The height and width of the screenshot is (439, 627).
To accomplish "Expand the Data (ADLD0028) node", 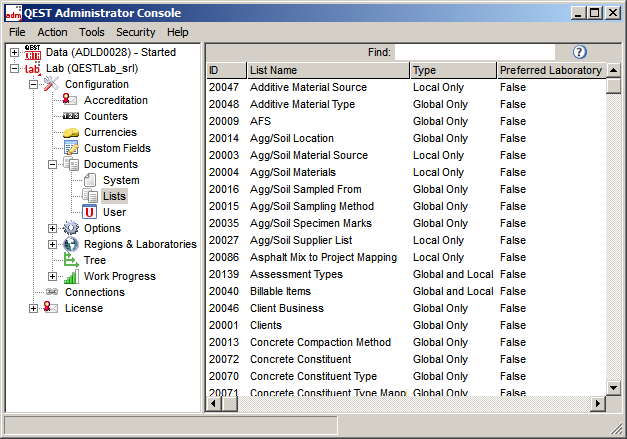I will coord(14,52).
